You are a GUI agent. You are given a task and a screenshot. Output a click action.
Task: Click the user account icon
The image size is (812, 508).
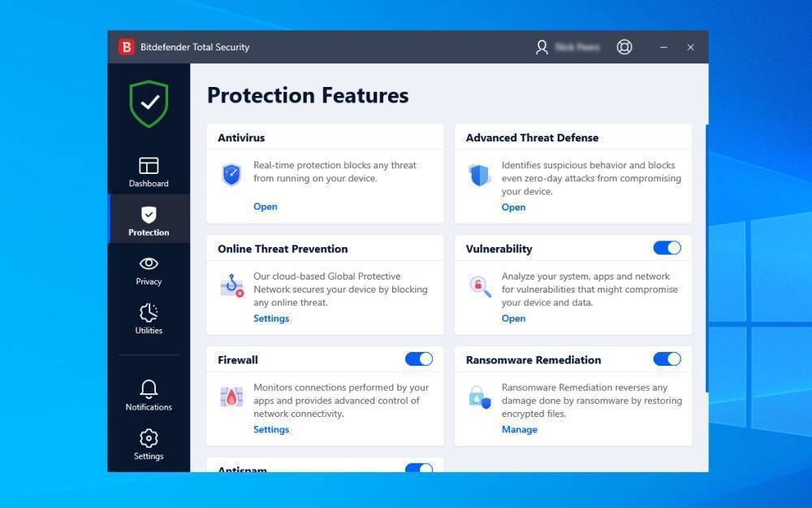tap(542, 47)
